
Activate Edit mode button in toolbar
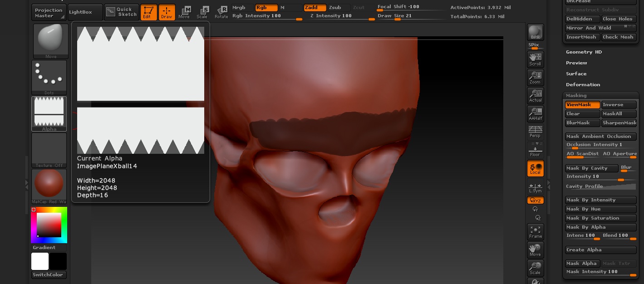click(x=148, y=12)
